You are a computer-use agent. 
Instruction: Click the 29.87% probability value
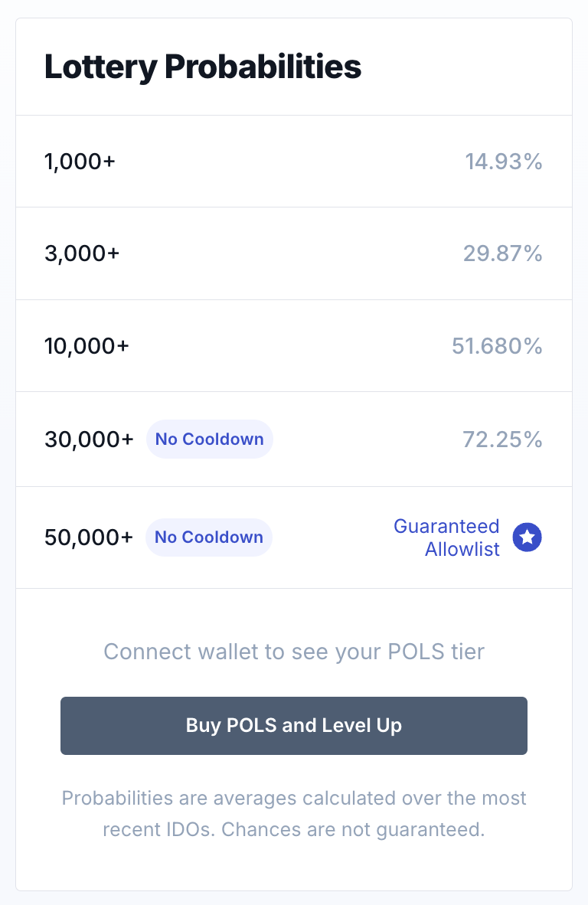(503, 253)
